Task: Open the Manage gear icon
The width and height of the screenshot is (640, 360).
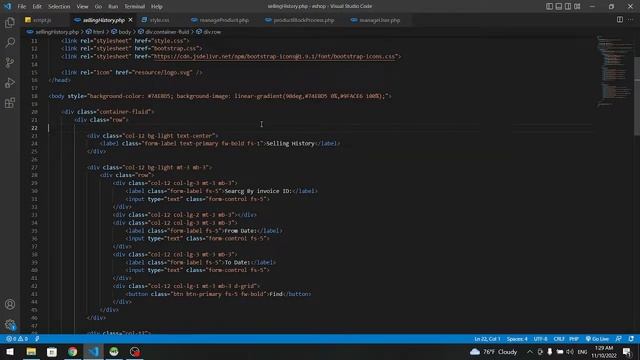Action: click(x=10, y=324)
